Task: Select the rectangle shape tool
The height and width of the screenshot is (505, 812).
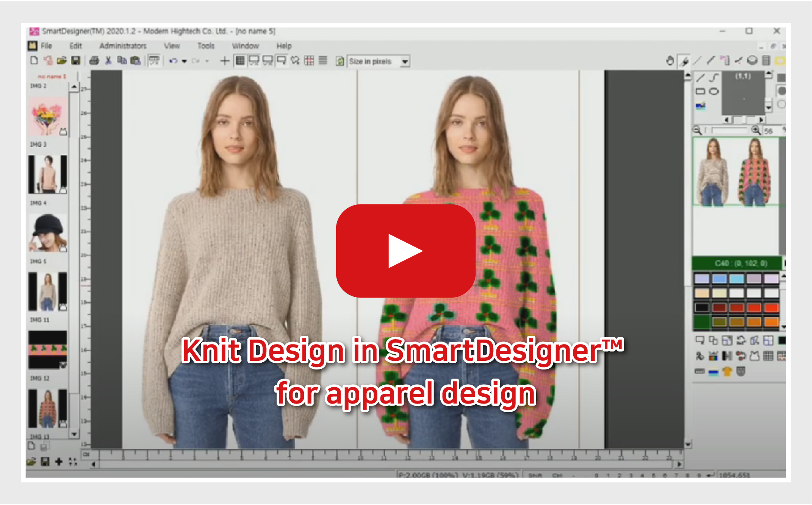Action: pos(700,92)
